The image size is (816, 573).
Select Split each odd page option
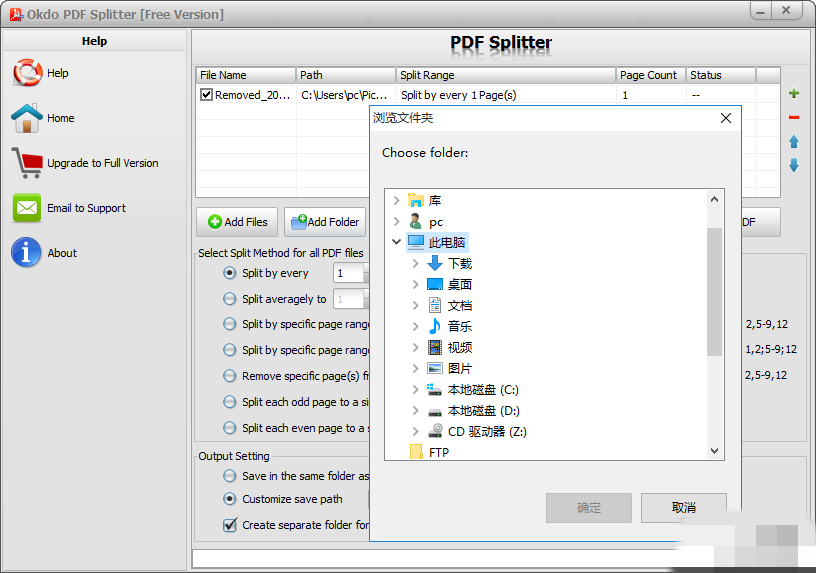(230, 402)
